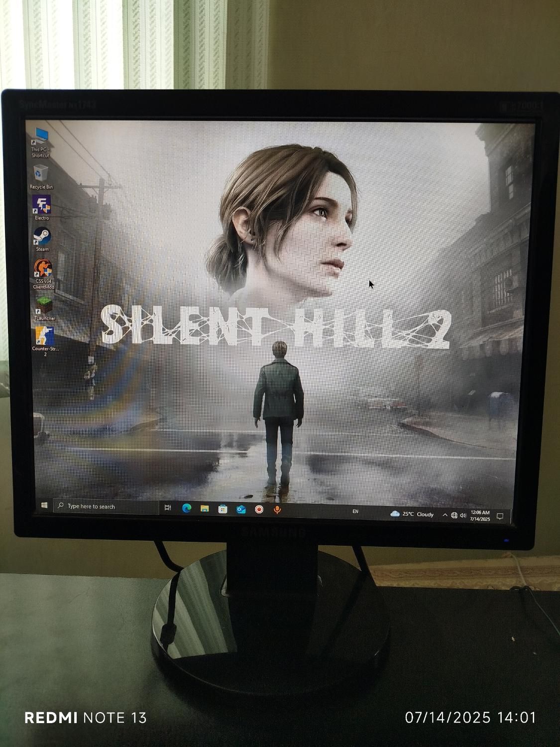Image resolution: width=560 pixels, height=747 pixels.
Task: Open network settings from the tray globe
Action: click(x=454, y=515)
